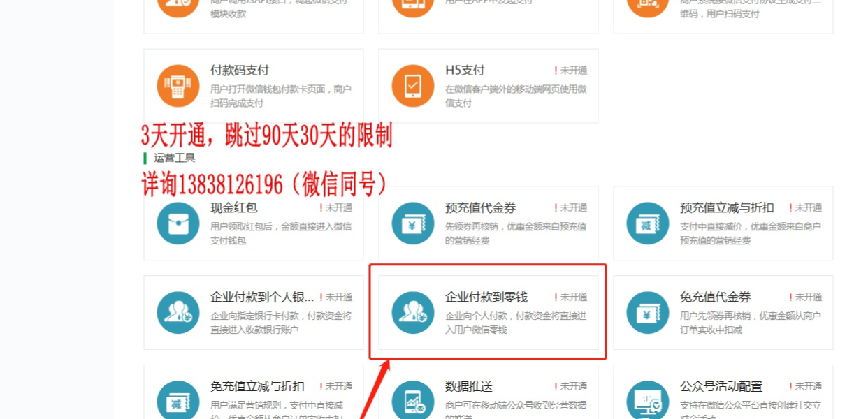
Task: Click 未开通 status on the 免充值代金券 card
Action: [x=805, y=297]
